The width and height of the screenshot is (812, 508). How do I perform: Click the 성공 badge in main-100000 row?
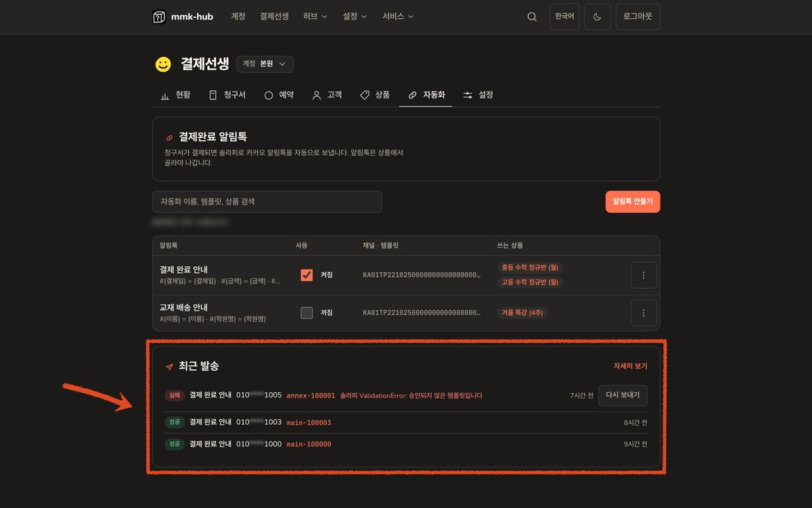coord(175,444)
